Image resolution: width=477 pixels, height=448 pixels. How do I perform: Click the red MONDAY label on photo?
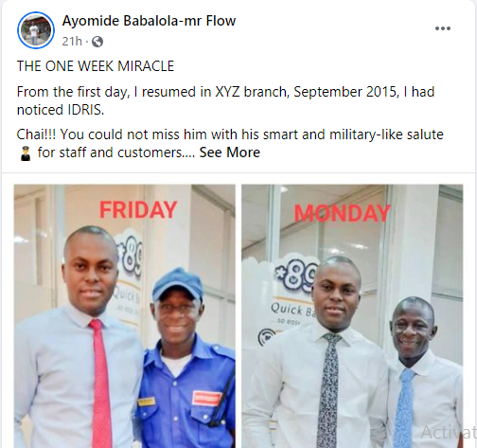(x=343, y=213)
